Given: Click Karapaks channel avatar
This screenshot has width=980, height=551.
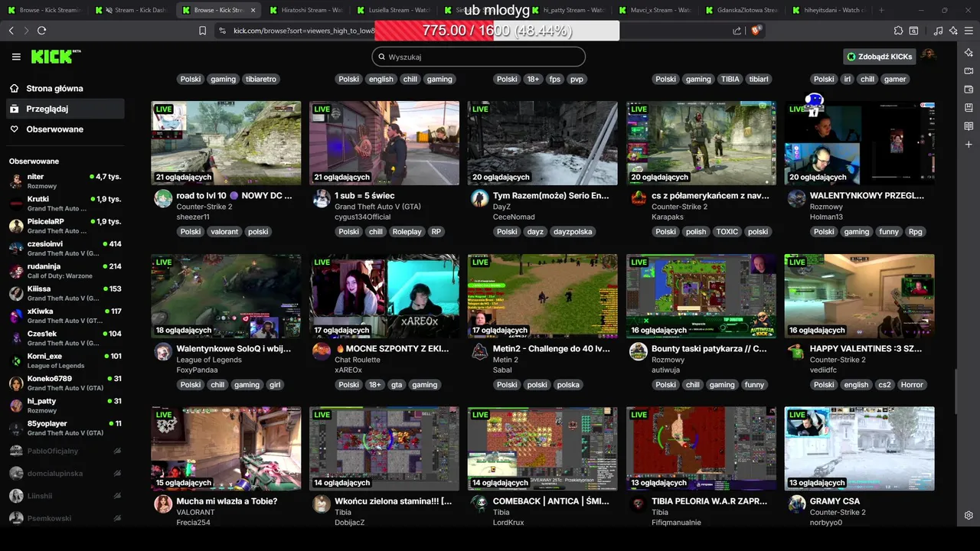Looking at the screenshot, I should tap(639, 199).
